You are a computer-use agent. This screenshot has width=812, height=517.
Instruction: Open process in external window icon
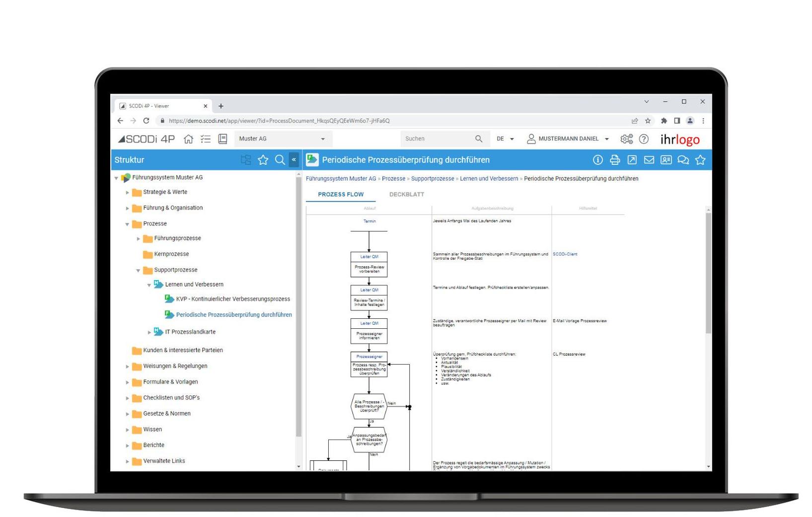632,160
